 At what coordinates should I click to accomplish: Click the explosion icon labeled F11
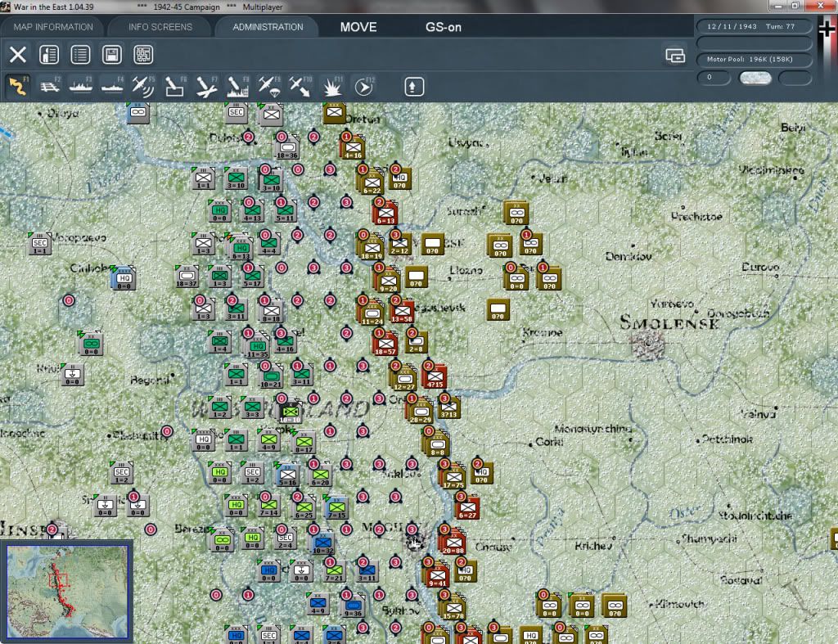332,86
